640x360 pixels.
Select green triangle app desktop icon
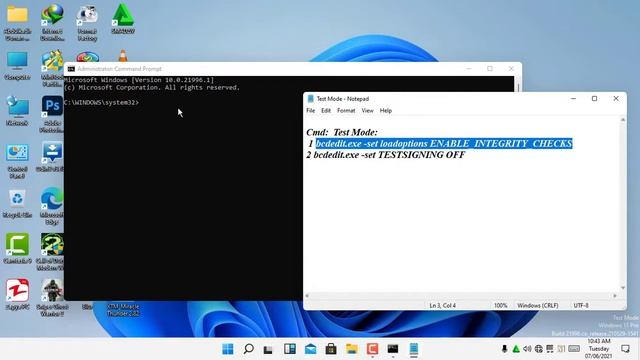click(123, 19)
